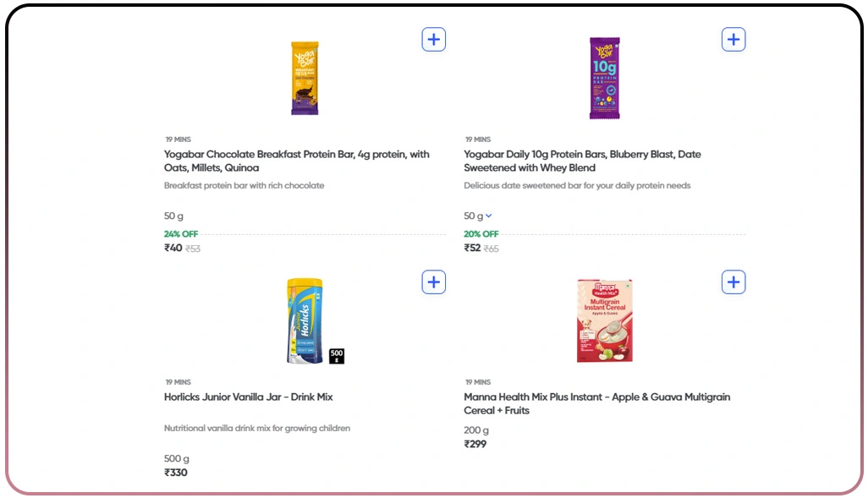
Task: Click the 20% OFF discount label
Action: pyautogui.click(x=481, y=234)
